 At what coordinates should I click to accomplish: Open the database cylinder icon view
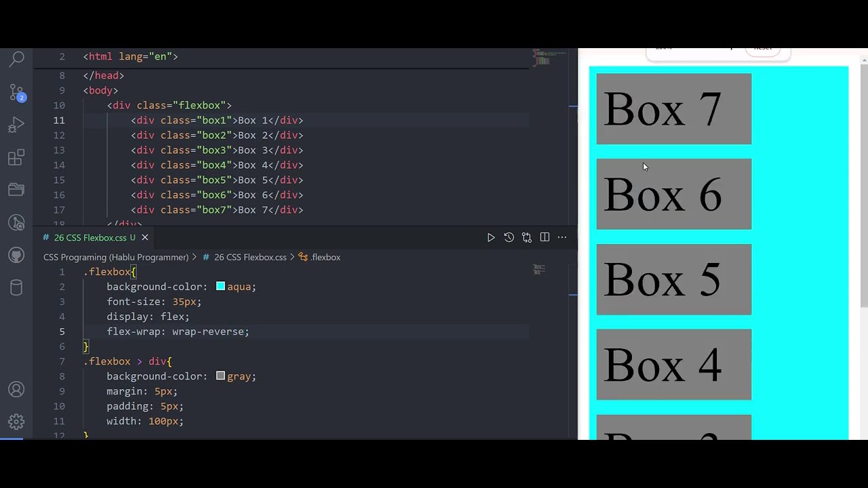pos(16,288)
